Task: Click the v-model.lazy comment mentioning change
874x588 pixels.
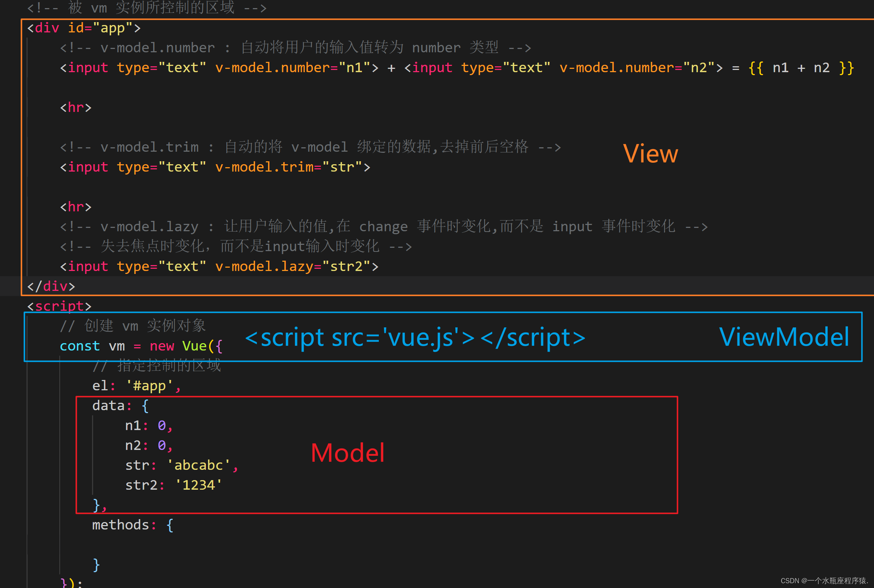Action: (x=384, y=226)
